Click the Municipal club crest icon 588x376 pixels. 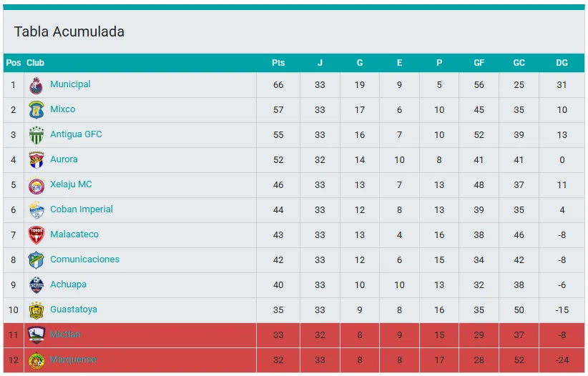(x=36, y=85)
